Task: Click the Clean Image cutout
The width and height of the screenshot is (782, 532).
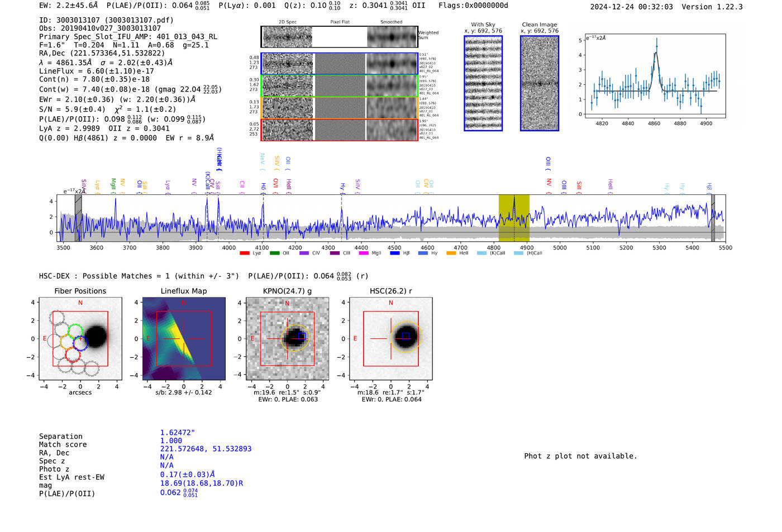Action: pos(540,83)
